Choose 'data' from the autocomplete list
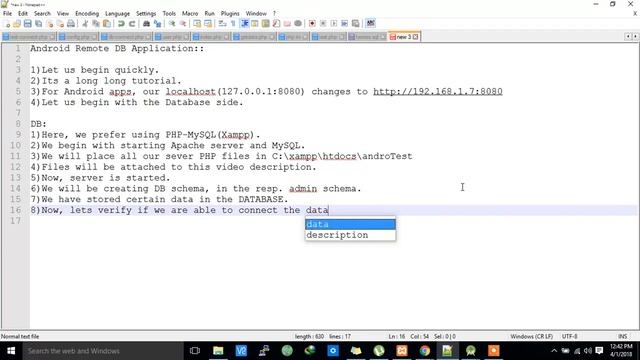The height and width of the screenshot is (360, 640). pos(350,224)
